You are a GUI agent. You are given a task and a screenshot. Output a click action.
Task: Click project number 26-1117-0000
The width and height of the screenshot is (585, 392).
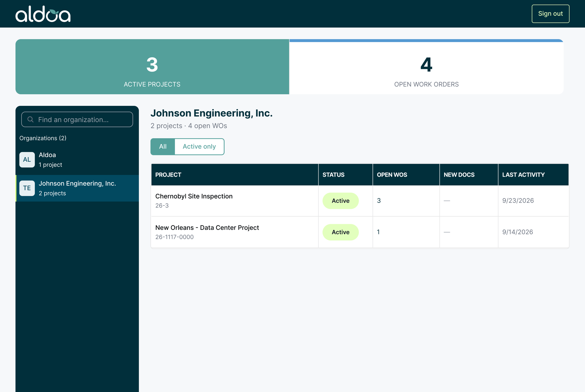click(174, 237)
